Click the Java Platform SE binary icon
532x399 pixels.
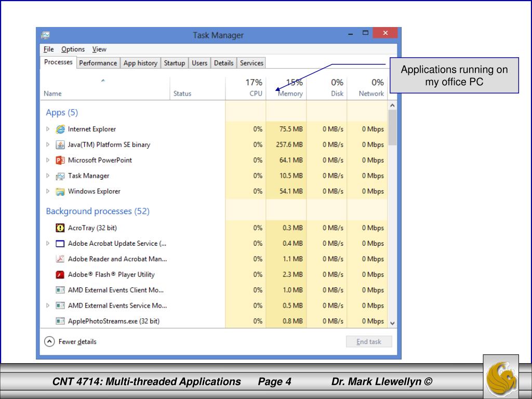pos(60,144)
